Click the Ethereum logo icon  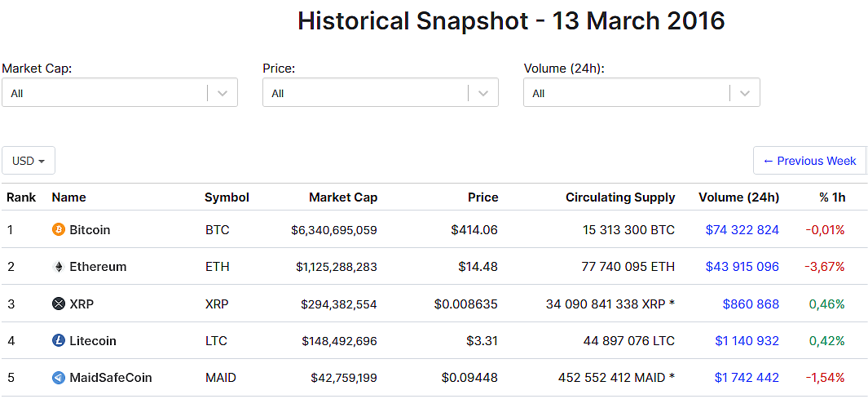point(58,267)
